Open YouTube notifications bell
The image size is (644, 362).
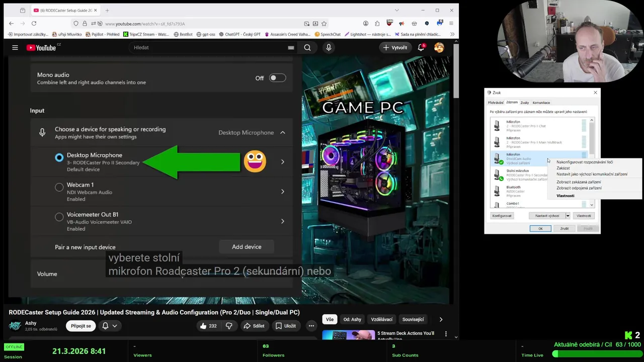point(421,47)
